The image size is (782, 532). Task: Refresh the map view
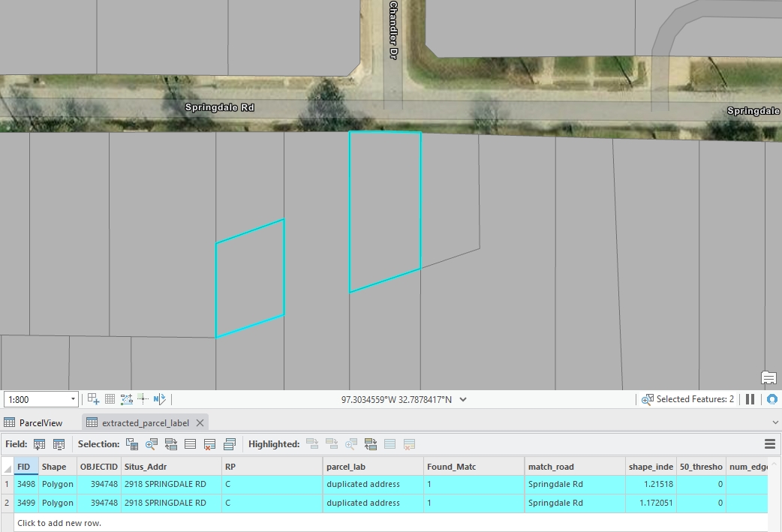(x=771, y=399)
